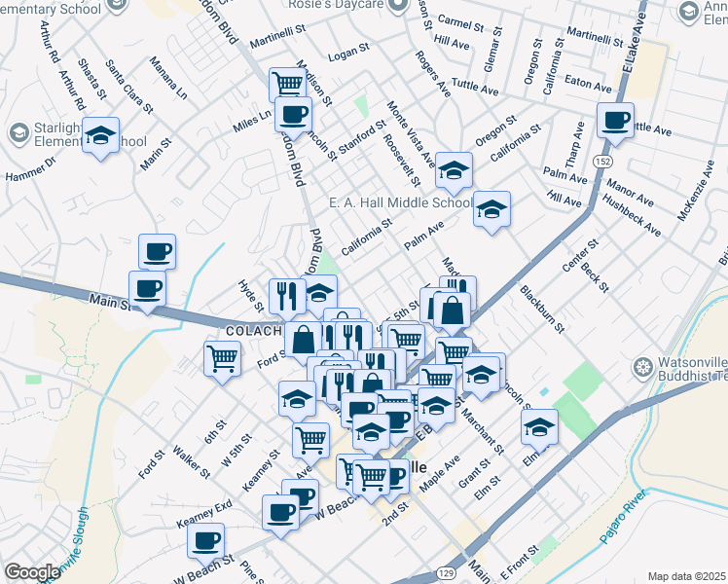Screen dimensions: 728x584
Task: Click the 'Glemar St' street label
Action: click(x=493, y=50)
